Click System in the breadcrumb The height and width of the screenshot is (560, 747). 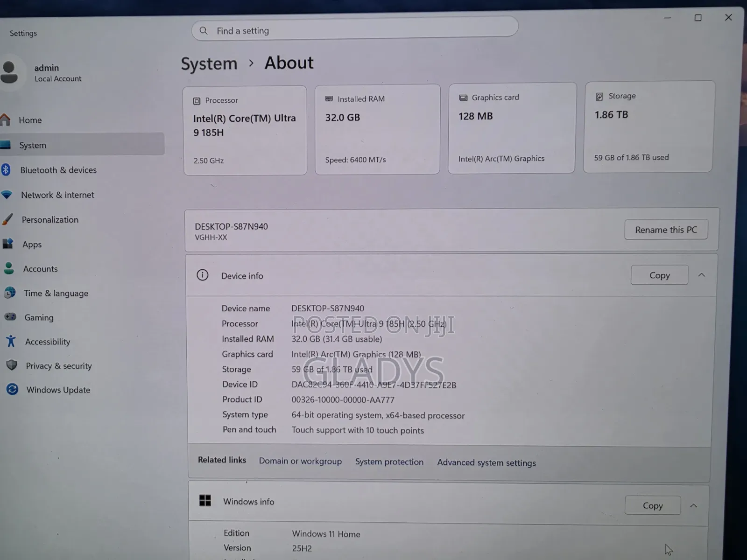(209, 63)
